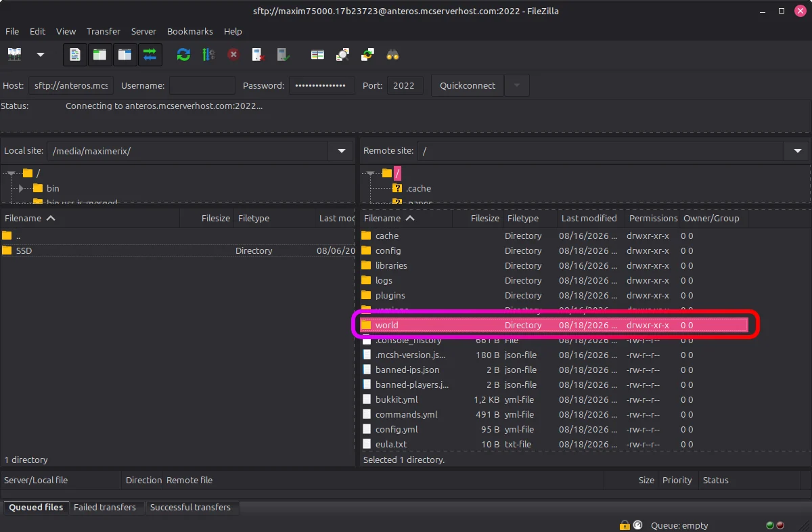Open the Server menu

[x=143, y=31]
